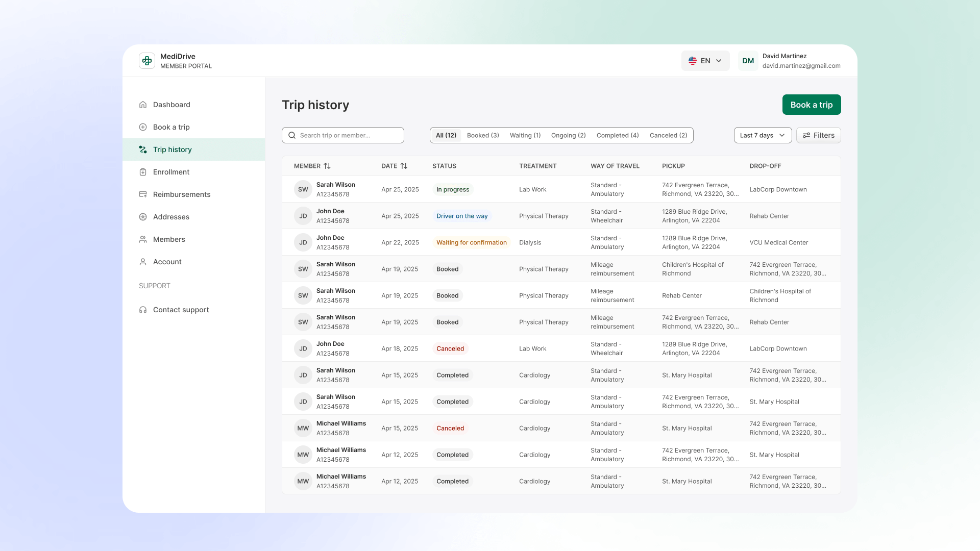This screenshot has width=980, height=551.
Task: Click the green Book a trip button
Action: (x=812, y=105)
